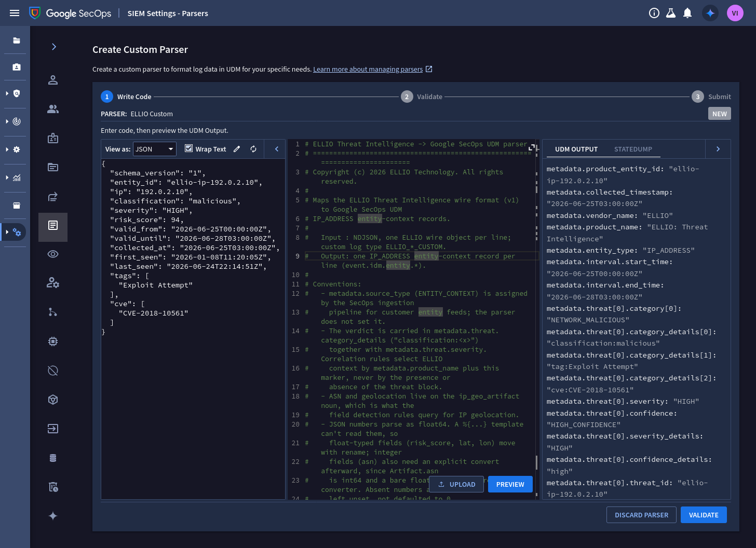Click the VALIDATE button
The height and width of the screenshot is (548, 756).
pyautogui.click(x=704, y=515)
